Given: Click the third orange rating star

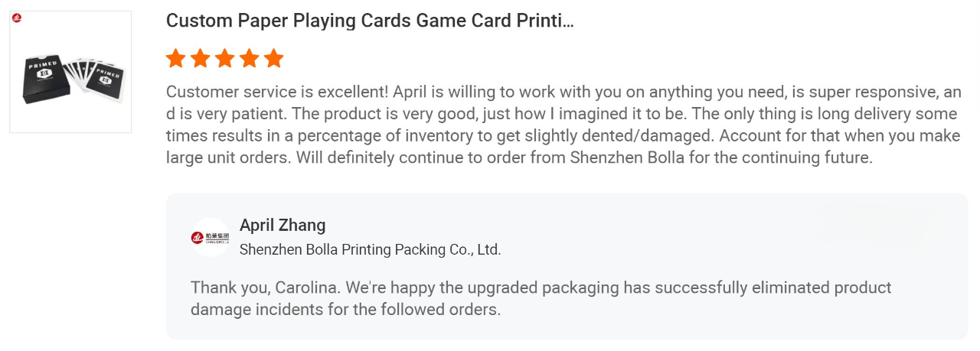Looking at the screenshot, I should coord(225,58).
